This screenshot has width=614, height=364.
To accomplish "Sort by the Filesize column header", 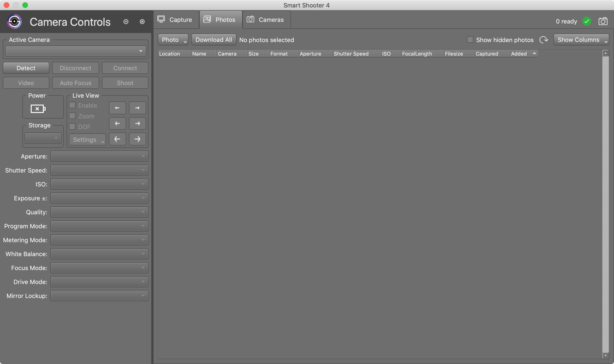I will (x=459, y=53).
